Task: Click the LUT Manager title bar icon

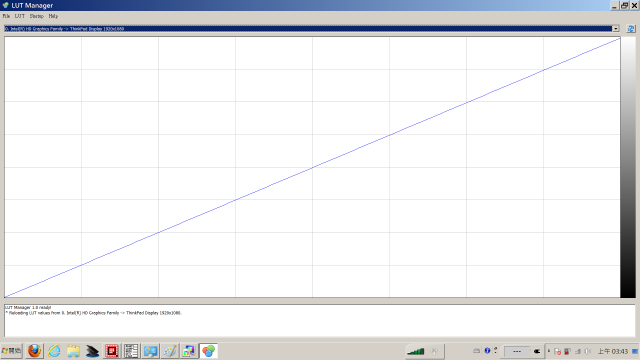Action: coord(5,5)
